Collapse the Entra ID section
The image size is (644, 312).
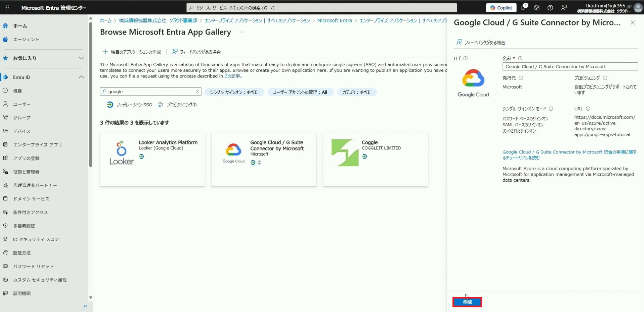[x=81, y=77]
